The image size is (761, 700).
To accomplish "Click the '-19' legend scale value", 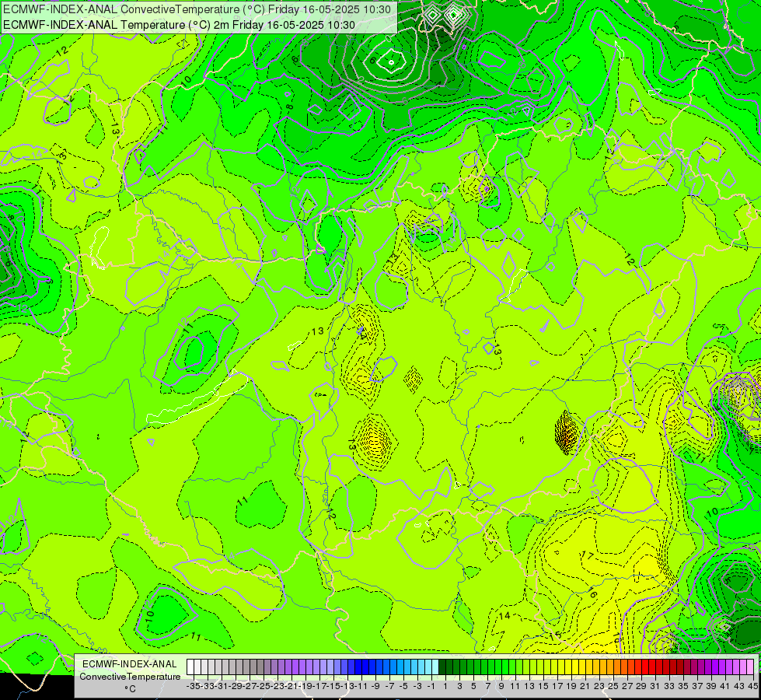I will [305, 686].
